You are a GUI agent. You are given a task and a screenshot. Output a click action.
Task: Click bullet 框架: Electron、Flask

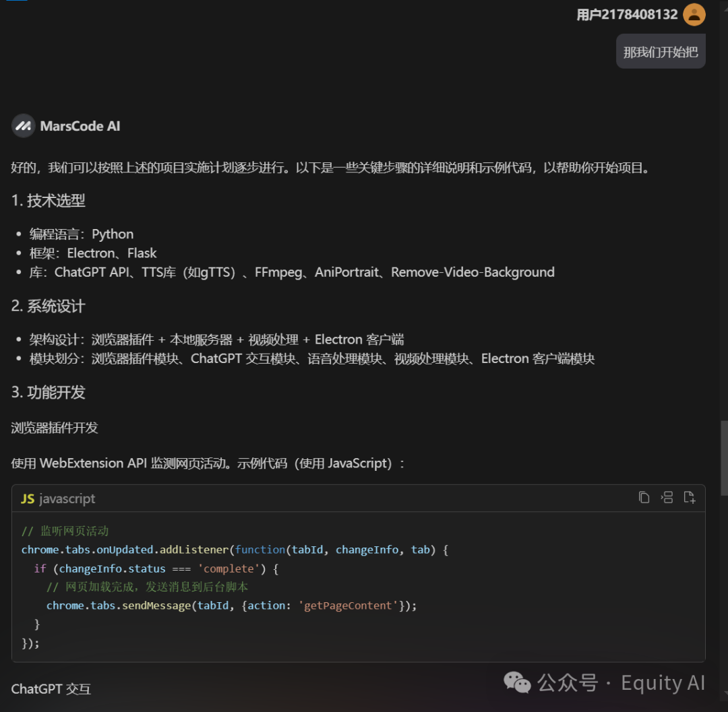[x=93, y=253]
